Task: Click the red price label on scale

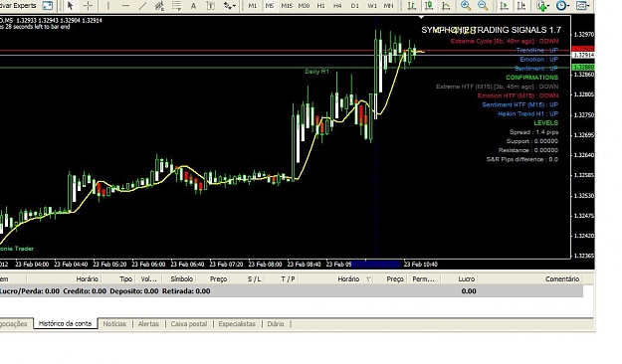Action: (x=583, y=49)
